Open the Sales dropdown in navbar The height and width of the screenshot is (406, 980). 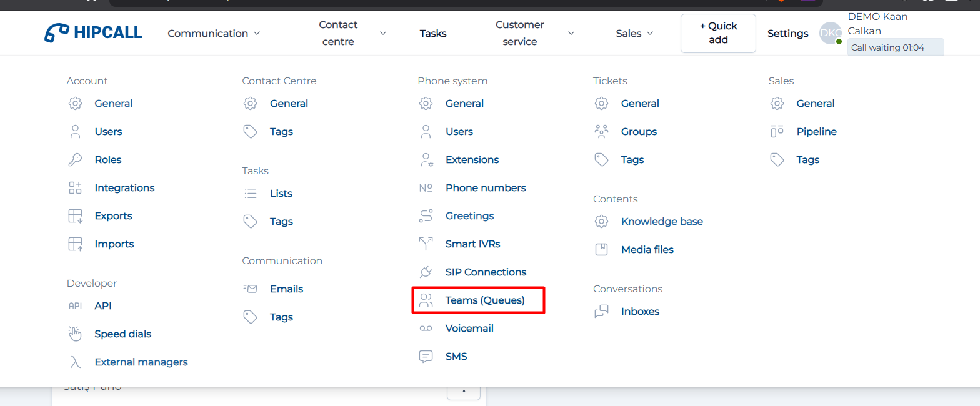(x=634, y=34)
